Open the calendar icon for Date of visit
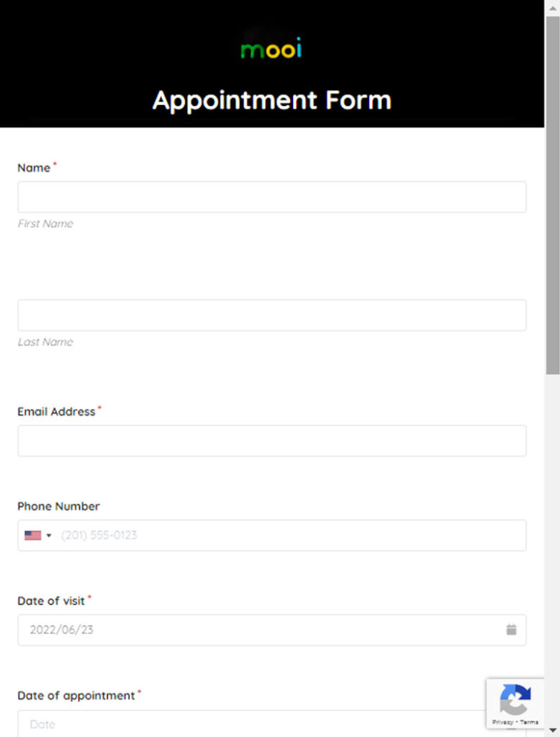Image resolution: width=560 pixels, height=737 pixels. tap(511, 629)
